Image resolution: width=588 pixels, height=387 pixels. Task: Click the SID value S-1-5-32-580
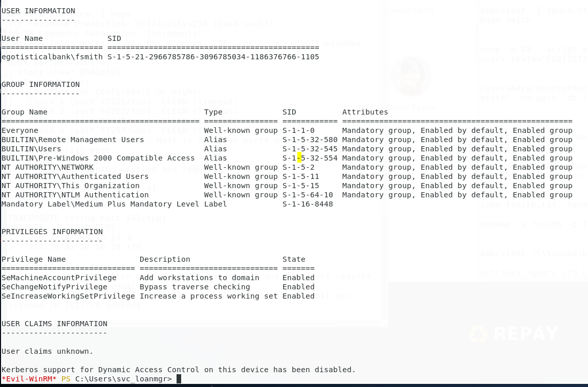(x=310, y=140)
